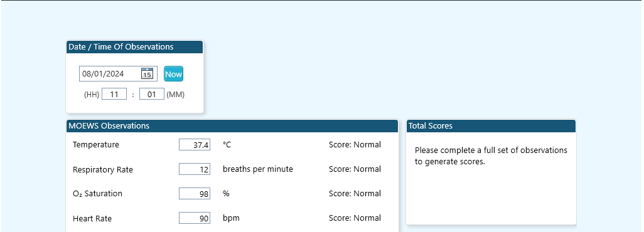Select the Respiratory Rate value box
The height and width of the screenshot is (232, 644).
195,169
